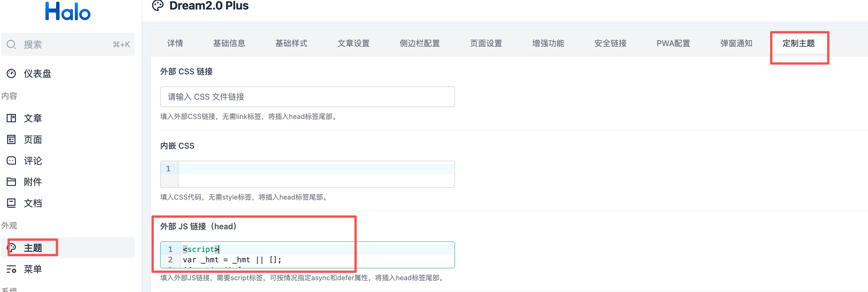Image resolution: width=868 pixels, height=292 pixels.
Task: Click inside the 内嵌 CSS code editor
Action: coord(316,174)
